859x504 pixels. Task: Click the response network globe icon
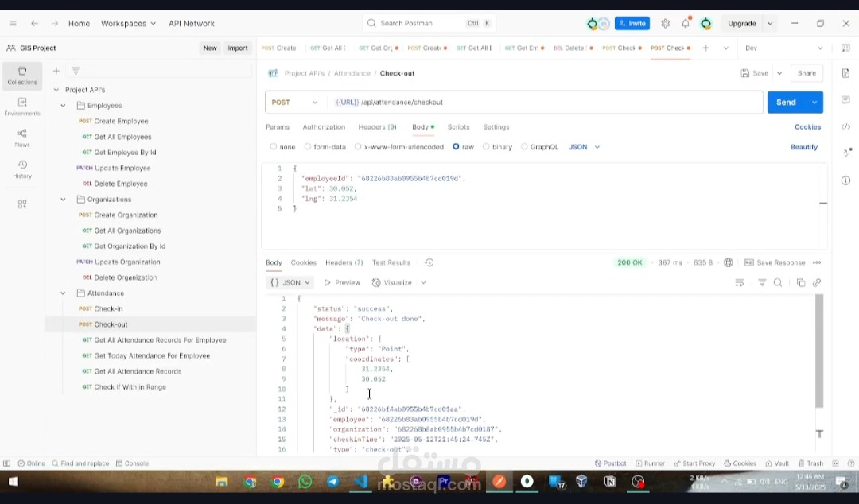click(x=728, y=262)
